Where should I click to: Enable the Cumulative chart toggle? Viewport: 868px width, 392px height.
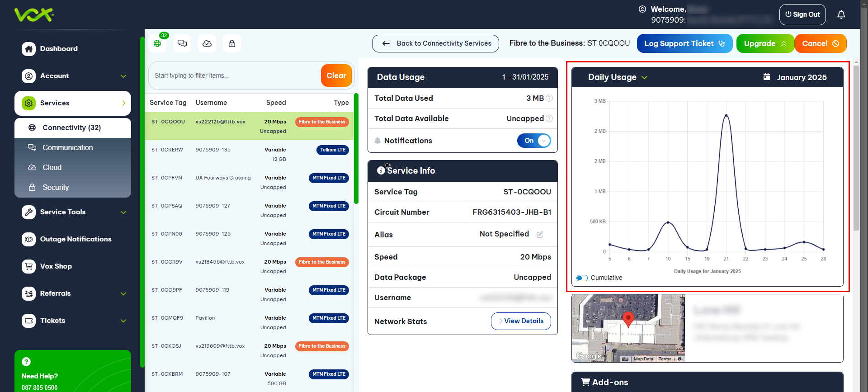point(582,278)
